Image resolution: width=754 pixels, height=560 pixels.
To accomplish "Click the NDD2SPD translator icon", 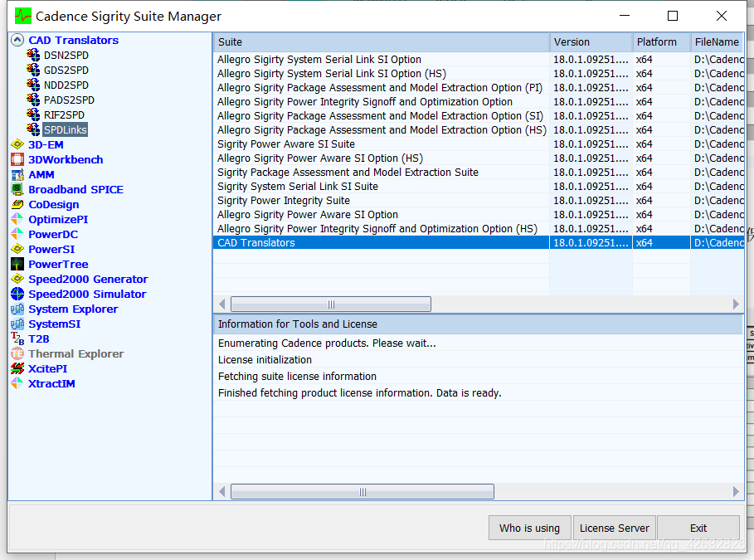I will point(33,85).
